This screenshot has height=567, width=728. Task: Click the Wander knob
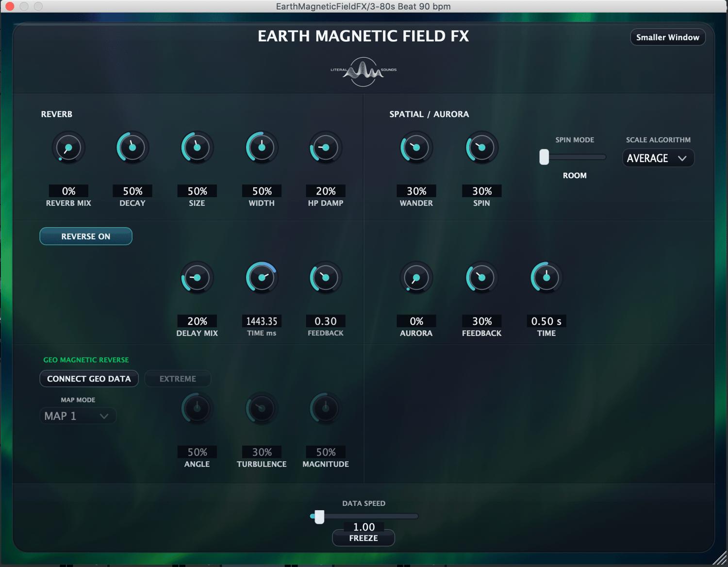[x=416, y=148]
